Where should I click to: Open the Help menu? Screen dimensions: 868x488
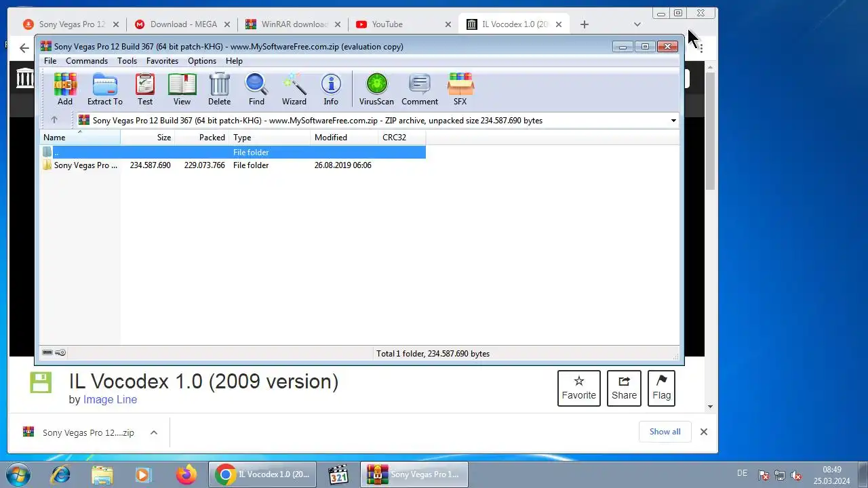234,61
